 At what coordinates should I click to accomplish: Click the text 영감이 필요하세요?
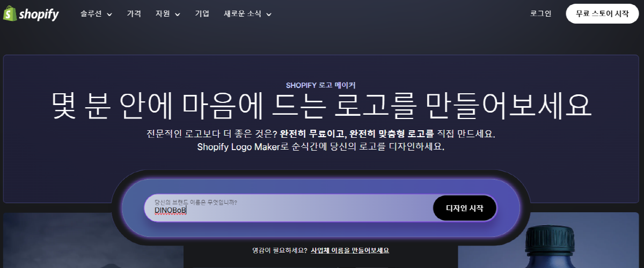point(280,250)
